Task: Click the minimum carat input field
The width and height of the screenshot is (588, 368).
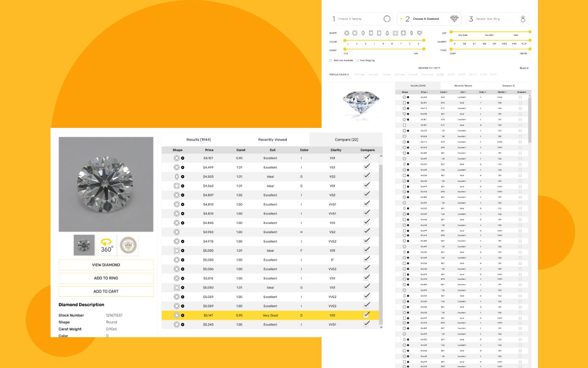Action: (348, 53)
